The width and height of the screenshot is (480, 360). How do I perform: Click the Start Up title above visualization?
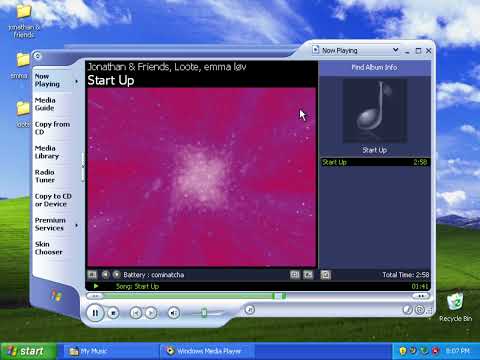(x=111, y=80)
